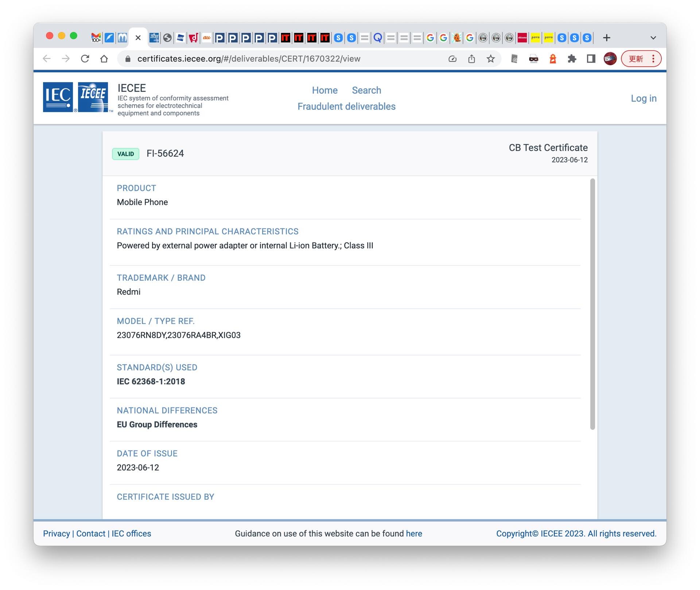Click the Chrome profile avatar
700x590 pixels.
pos(610,59)
